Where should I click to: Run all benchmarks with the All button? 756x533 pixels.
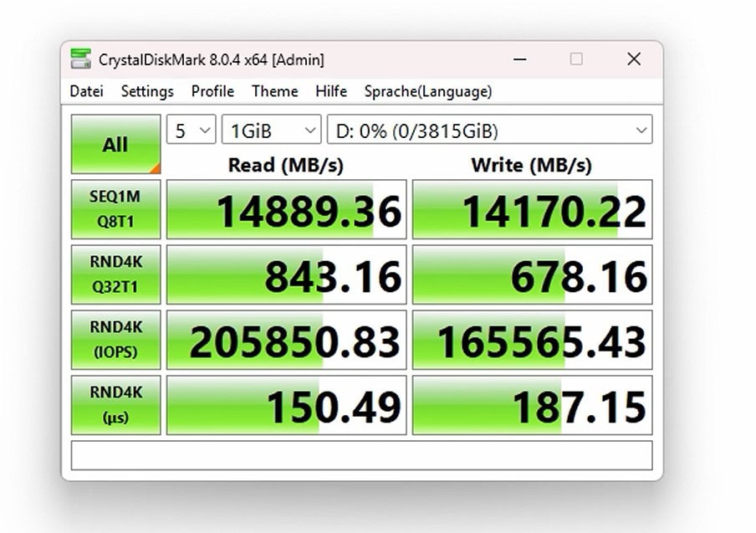(115, 145)
